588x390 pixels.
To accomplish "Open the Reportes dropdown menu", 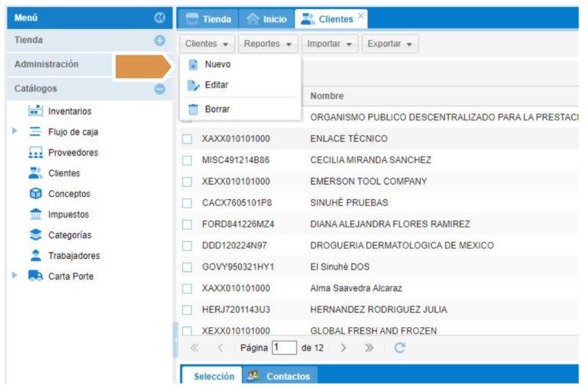I will coord(267,44).
